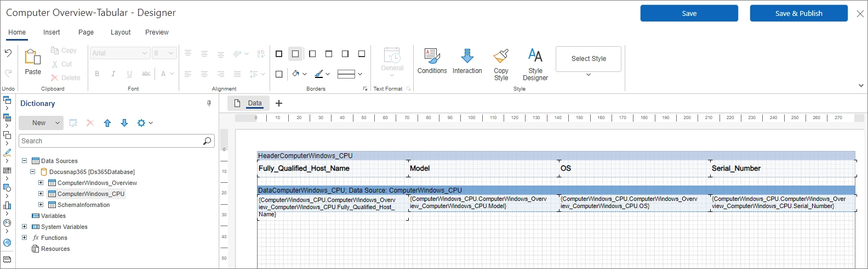Open the Style Designer
868x269 pixels.
click(x=535, y=57)
